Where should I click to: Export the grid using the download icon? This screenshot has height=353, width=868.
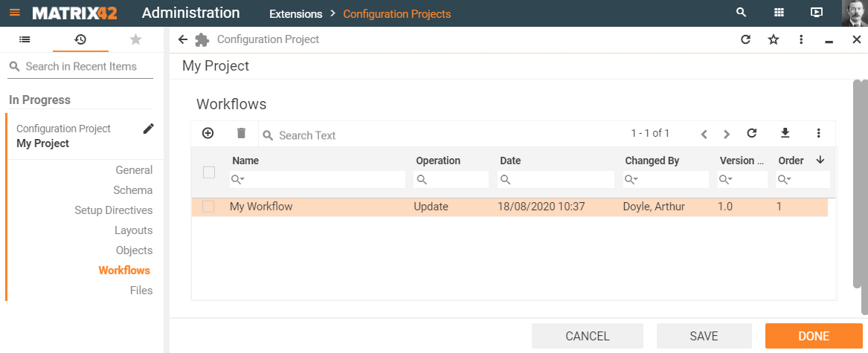(x=784, y=133)
